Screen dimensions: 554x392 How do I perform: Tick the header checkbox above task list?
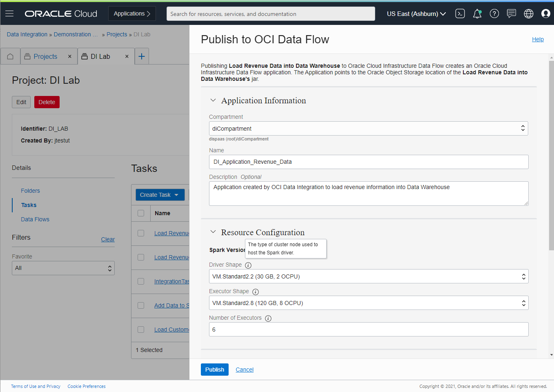coord(141,213)
